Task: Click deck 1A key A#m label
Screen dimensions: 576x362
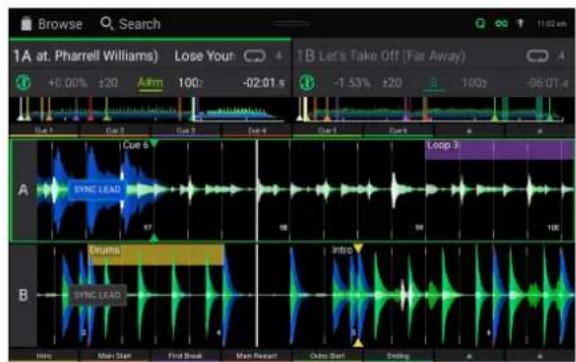Action: pos(150,83)
